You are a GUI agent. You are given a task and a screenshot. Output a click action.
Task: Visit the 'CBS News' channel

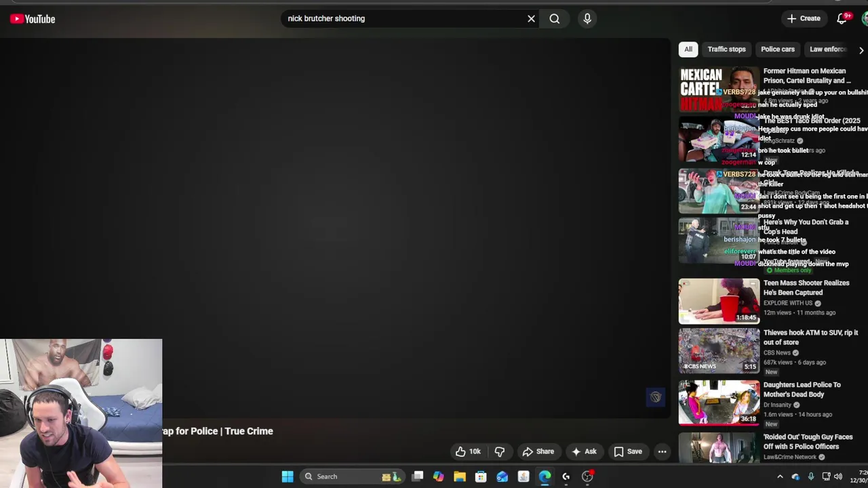point(777,353)
